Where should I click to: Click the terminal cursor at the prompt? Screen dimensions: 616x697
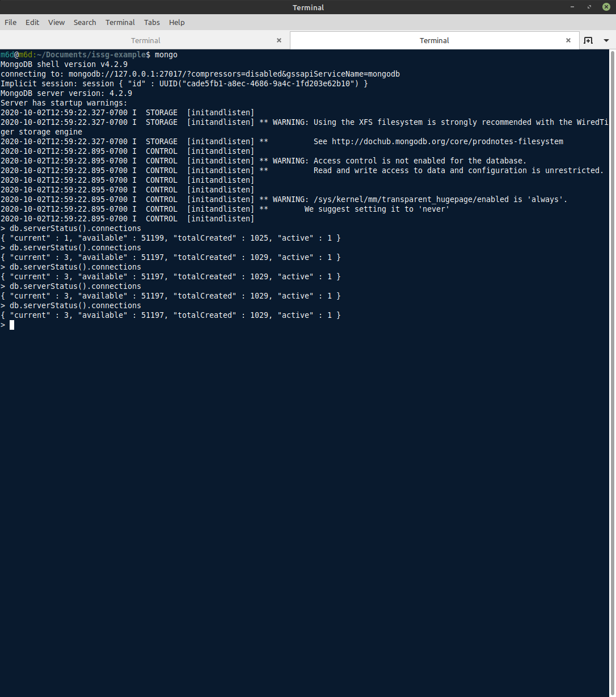coord(12,325)
